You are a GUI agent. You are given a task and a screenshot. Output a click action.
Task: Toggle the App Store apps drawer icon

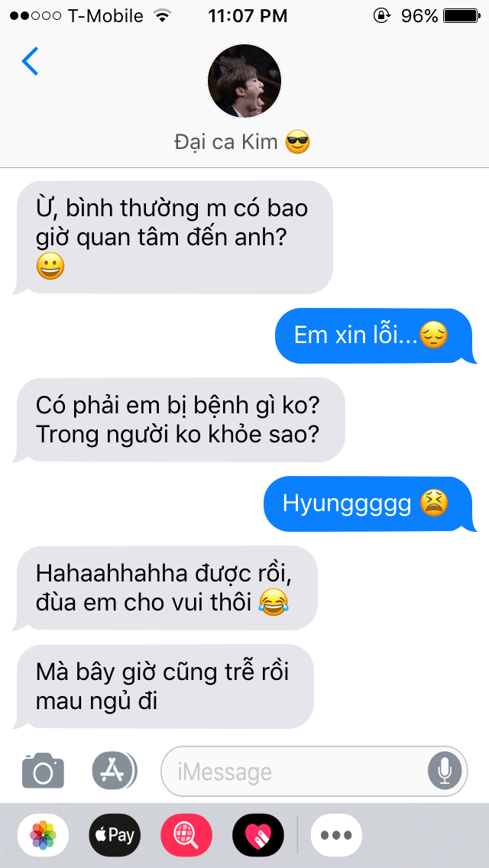coord(115,770)
